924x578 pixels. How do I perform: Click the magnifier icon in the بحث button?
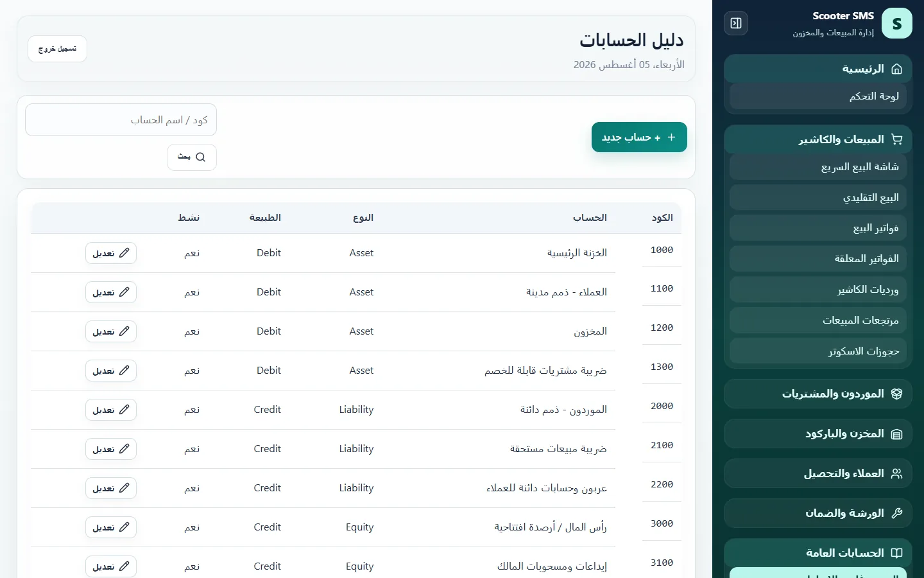point(201,157)
